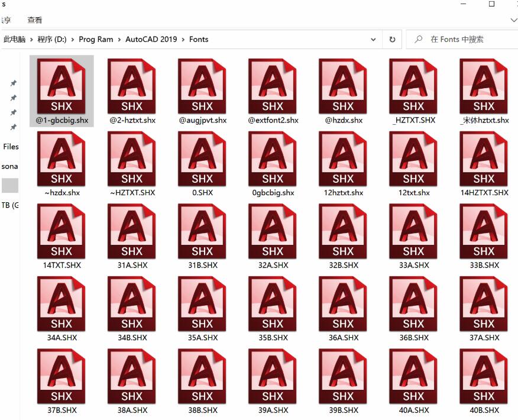Click the 39B.SHX file icon
Image resolution: width=518 pixels, height=420 pixels.
(x=342, y=376)
